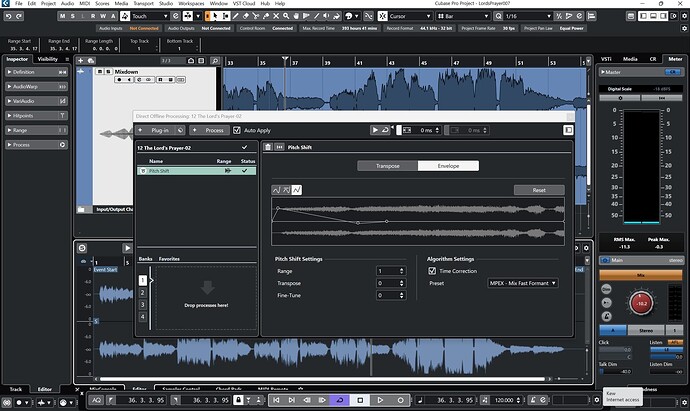
Task: Toggle the global Write W automation button
Action: [x=103, y=16]
